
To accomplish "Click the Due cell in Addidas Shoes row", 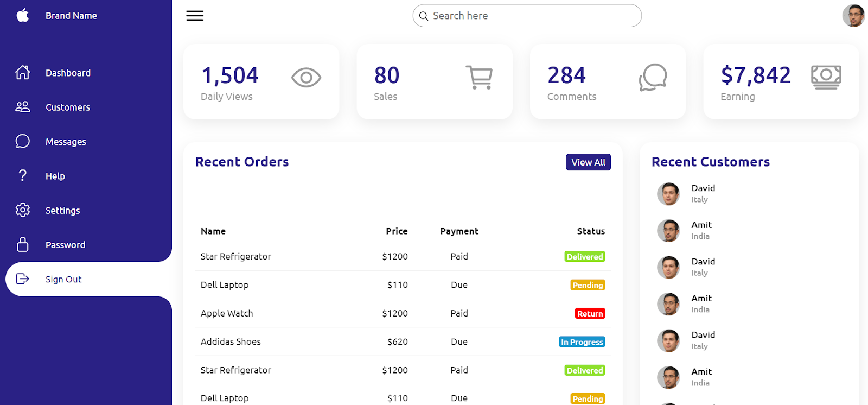I will click(x=459, y=341).
